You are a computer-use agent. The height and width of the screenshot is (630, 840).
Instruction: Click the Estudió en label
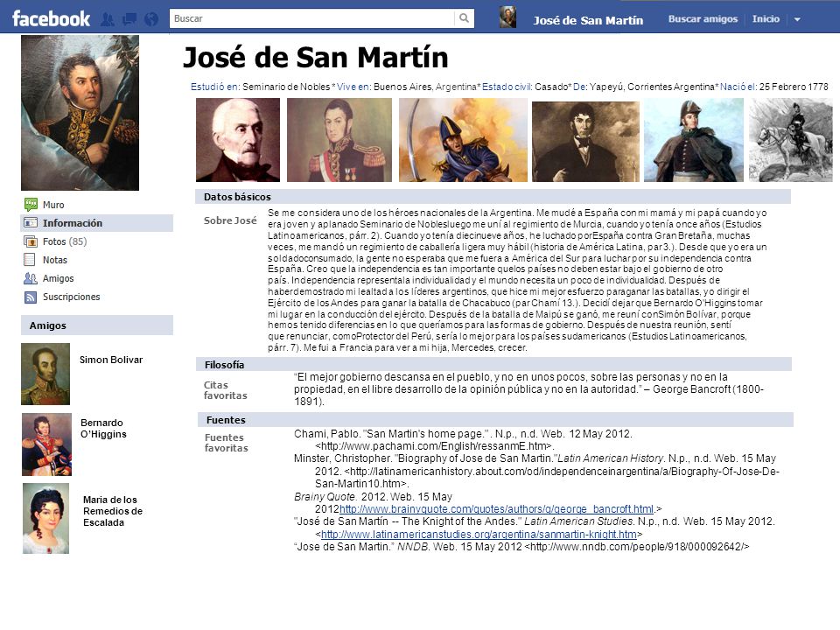[215, 87]
